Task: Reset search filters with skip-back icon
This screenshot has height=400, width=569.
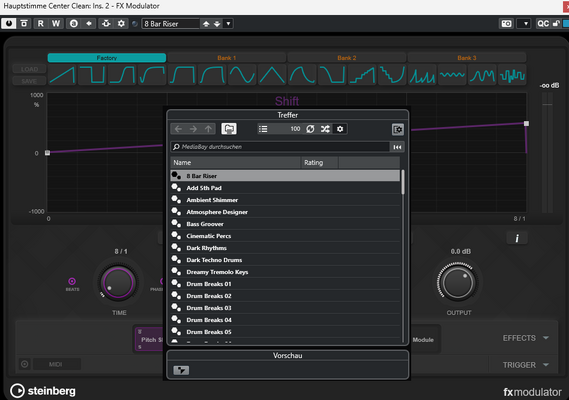Action: (x=397, y=147)
